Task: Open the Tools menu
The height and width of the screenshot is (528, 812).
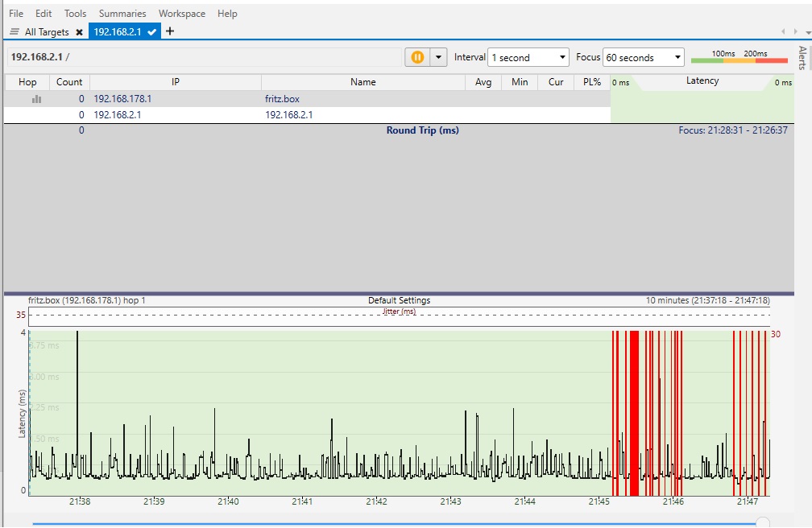Action: pos(75,14)
